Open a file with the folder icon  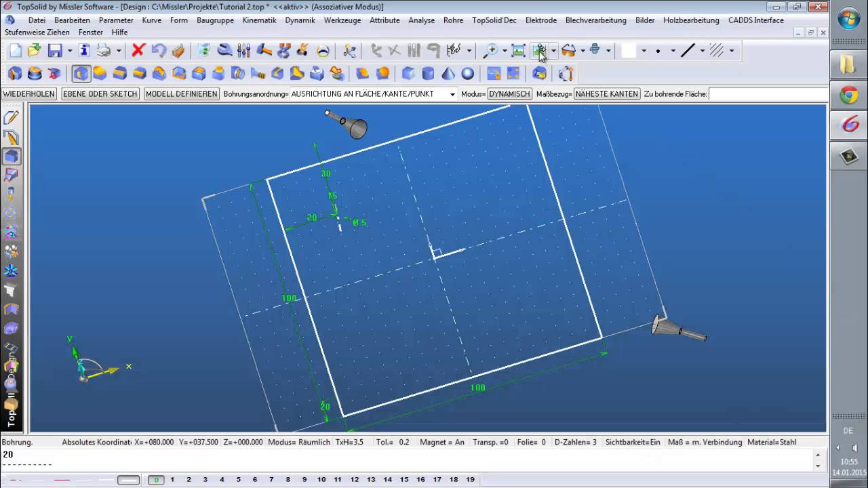click(x=34, y=50)
